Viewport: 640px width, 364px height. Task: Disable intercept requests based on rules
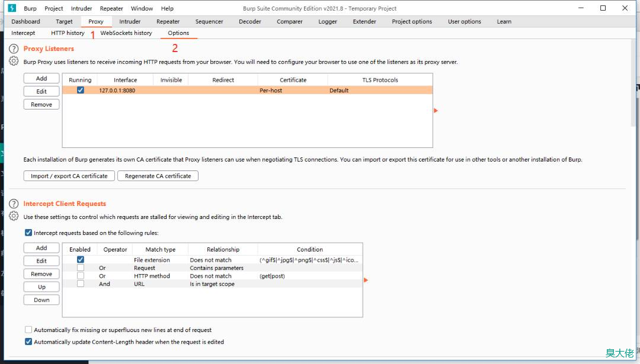[x=28, y=233]
